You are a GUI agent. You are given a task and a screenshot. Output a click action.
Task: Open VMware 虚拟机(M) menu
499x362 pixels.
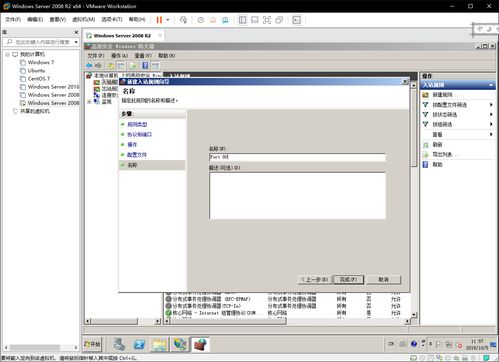tap(83, 20)
